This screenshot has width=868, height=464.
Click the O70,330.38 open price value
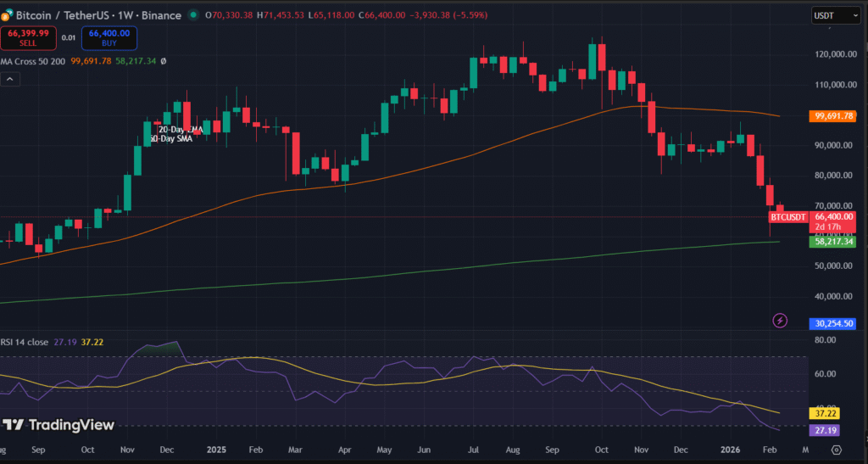coord(229,15)
